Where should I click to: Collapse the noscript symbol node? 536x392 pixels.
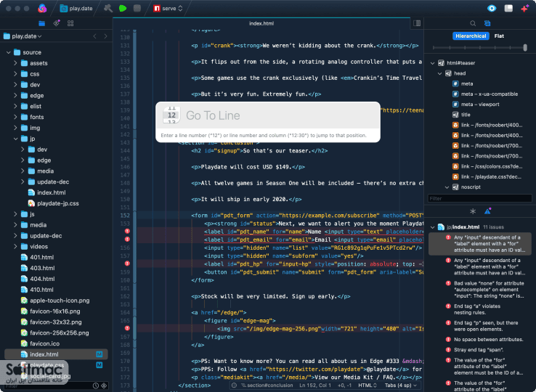pos(447,187)
